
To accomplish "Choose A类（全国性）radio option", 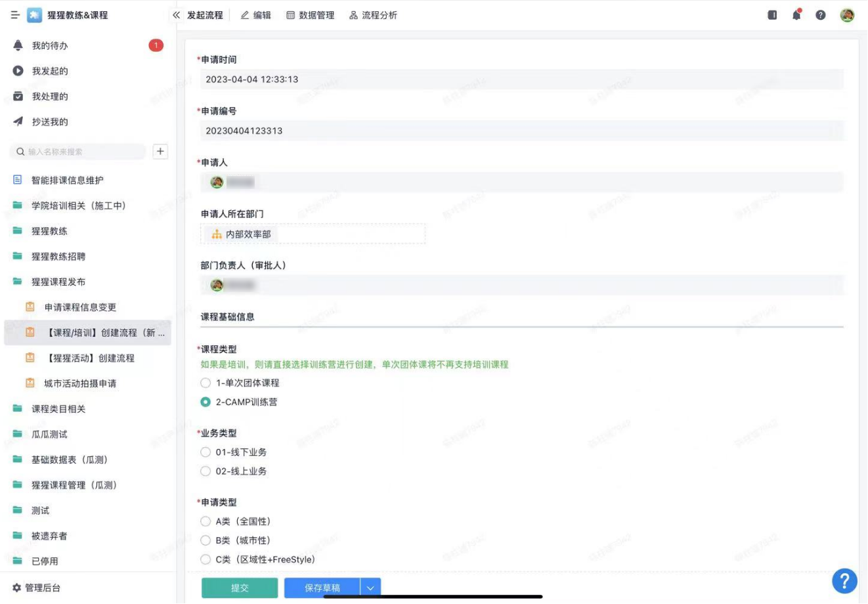I will pos(206,521).
